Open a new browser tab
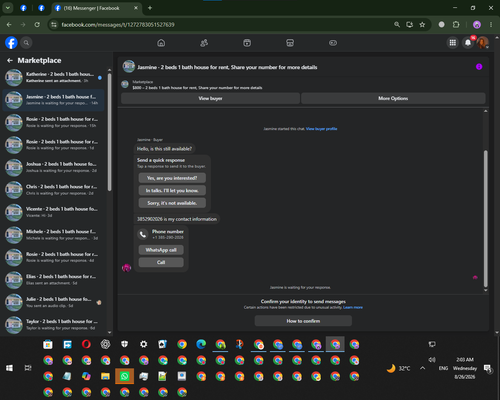 [x=150, y=8]
